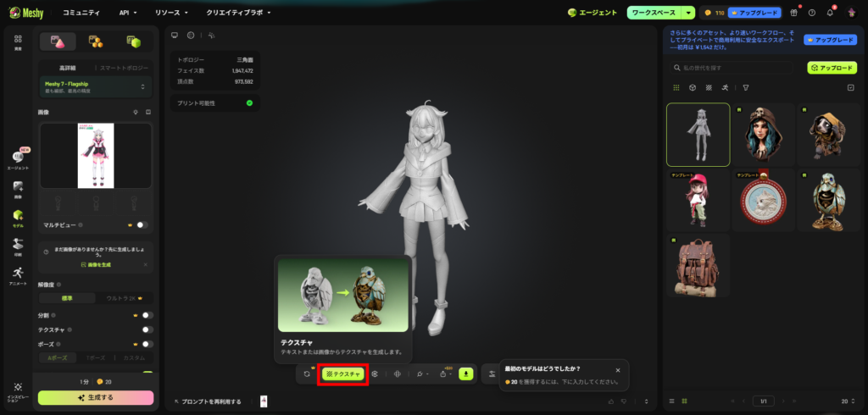Click the image library icon beside 画像
The height and width of the screenshot is (415, 868).
[148, 112]
